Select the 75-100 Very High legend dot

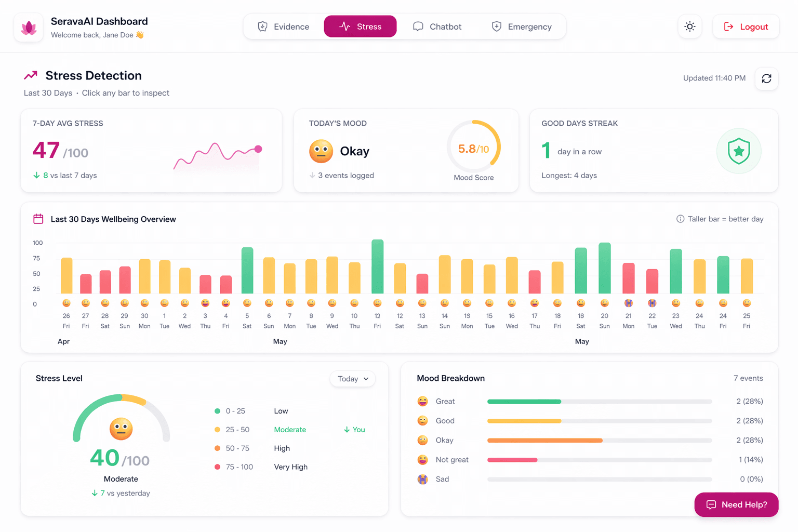click(218, 467)
